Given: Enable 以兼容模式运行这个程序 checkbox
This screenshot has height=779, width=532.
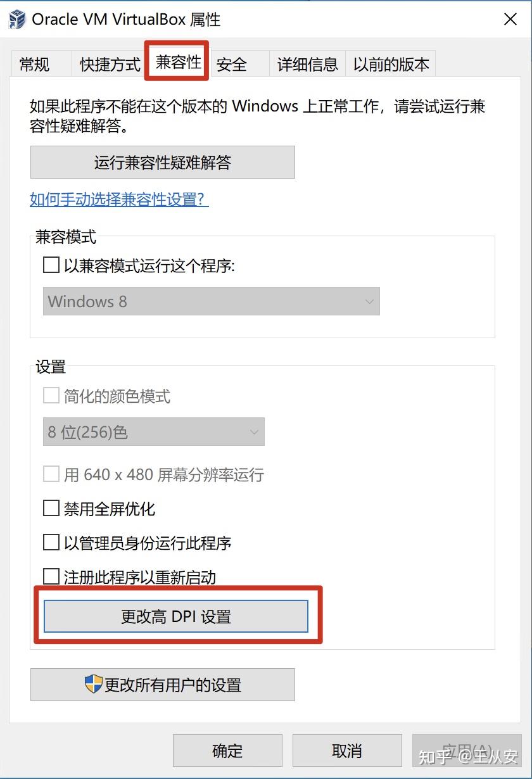Looking at the screenshot, I should (x=51, y=265).
